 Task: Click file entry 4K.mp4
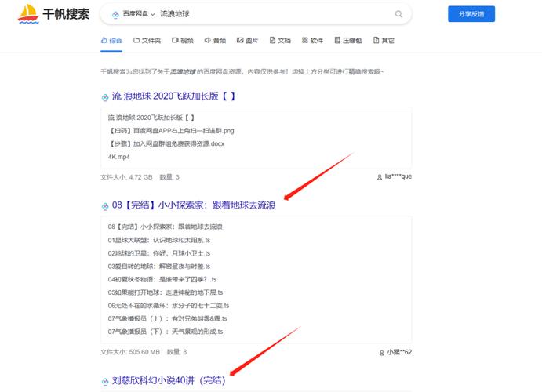click(119, 157)
